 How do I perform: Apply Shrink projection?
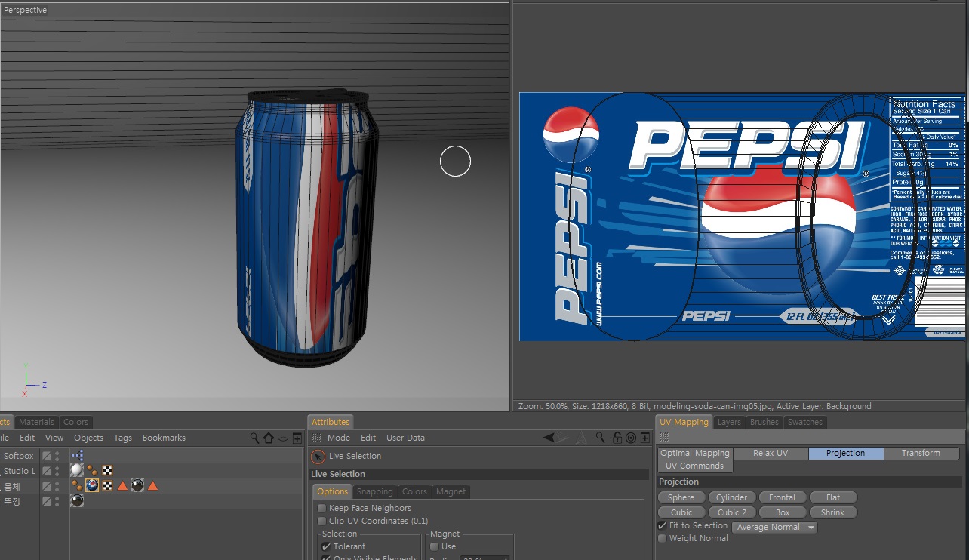click(x=833, y=512)
